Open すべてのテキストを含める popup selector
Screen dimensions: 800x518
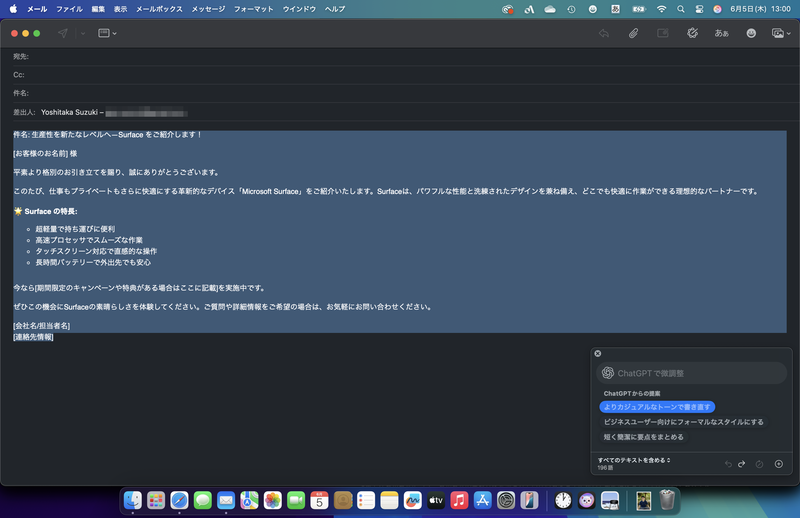click(634, 460)
